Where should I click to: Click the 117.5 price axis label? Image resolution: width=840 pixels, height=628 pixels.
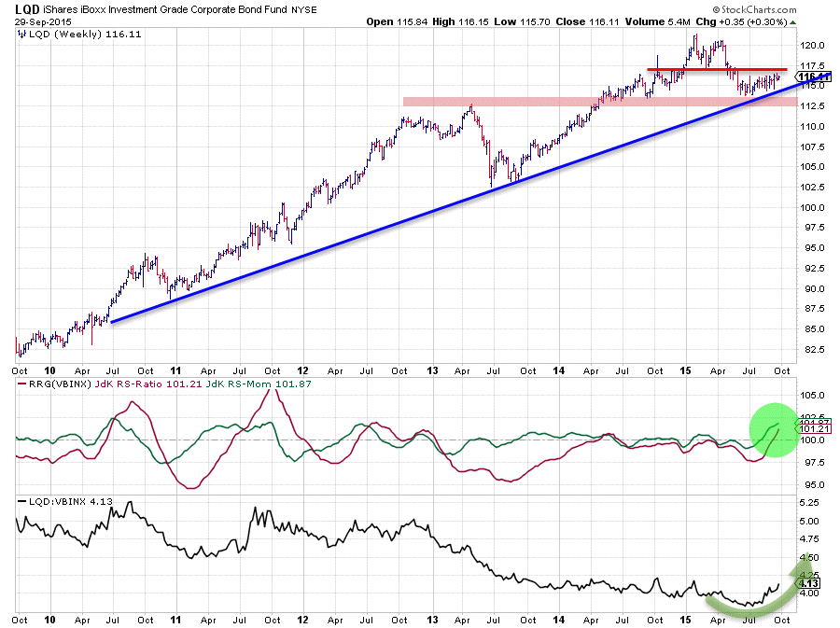[x=812, y=66]
